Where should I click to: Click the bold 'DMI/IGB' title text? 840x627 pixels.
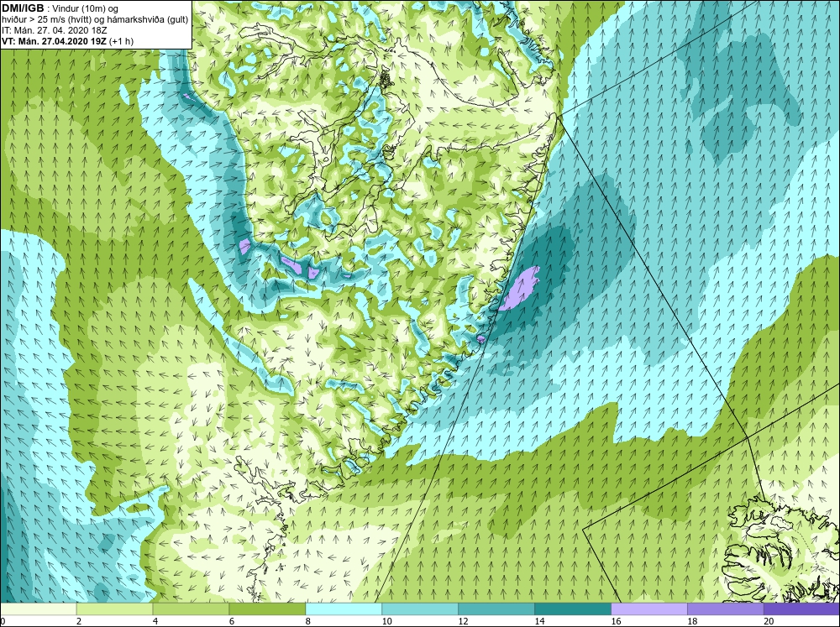23,8
